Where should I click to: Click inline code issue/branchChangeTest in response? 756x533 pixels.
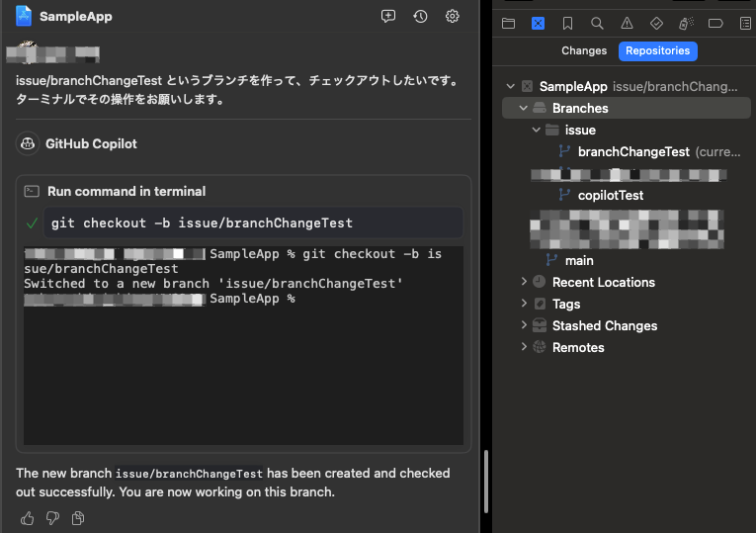click(189, 474)
